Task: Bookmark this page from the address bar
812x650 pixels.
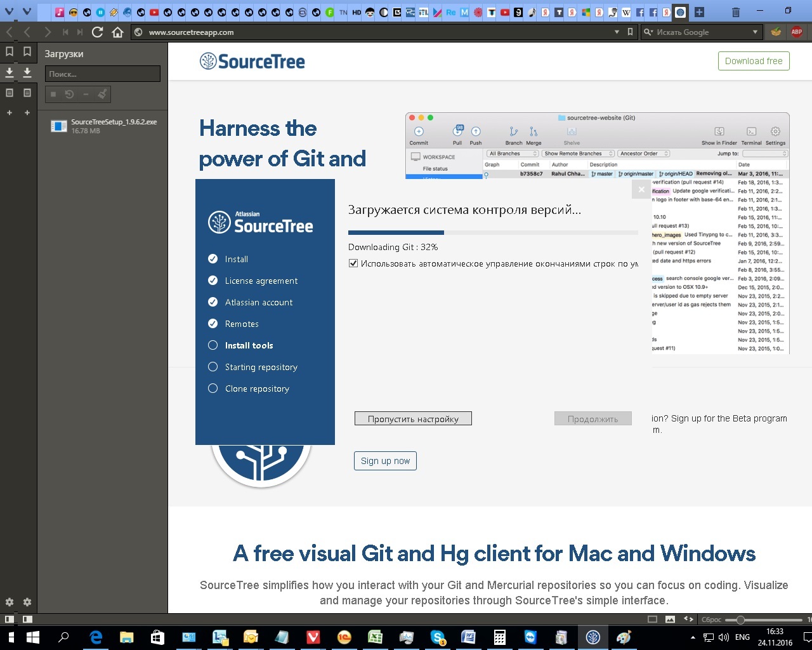Action: 630,32
